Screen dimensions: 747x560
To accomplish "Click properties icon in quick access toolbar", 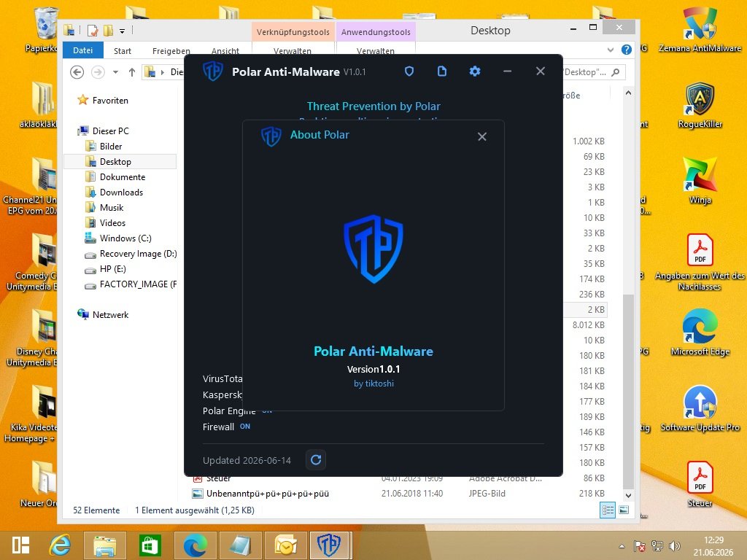I will [x=93, y=31].
